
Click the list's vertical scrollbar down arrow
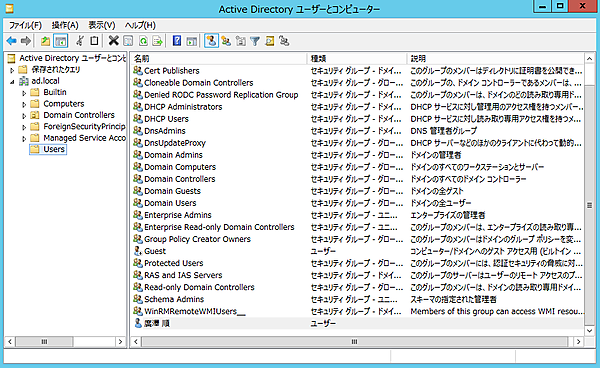[x=589, y=331]
